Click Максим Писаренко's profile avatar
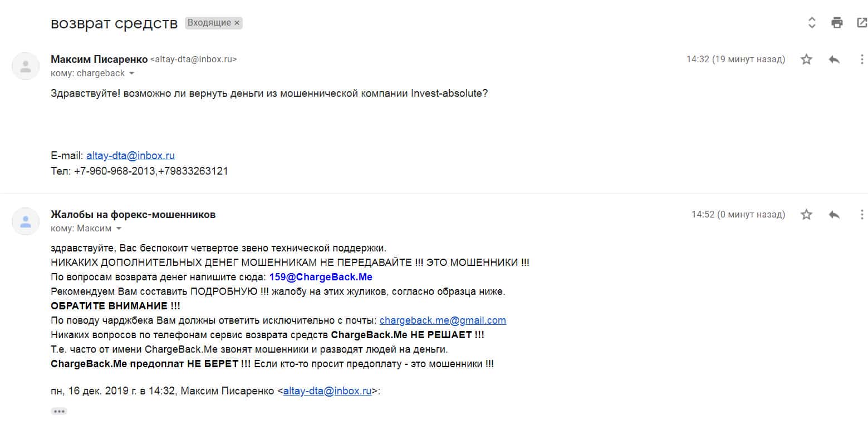 click(x=26, y=67)
